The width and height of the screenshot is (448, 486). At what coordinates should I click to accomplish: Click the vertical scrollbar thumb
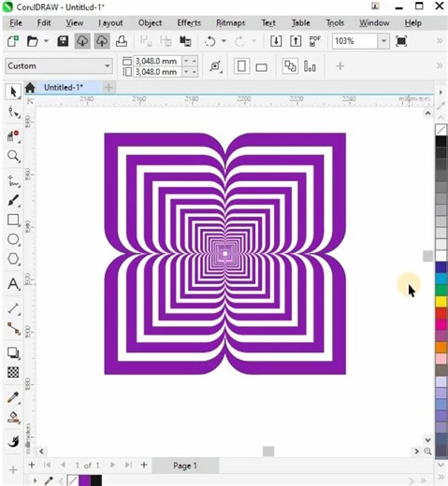(427, 256)
